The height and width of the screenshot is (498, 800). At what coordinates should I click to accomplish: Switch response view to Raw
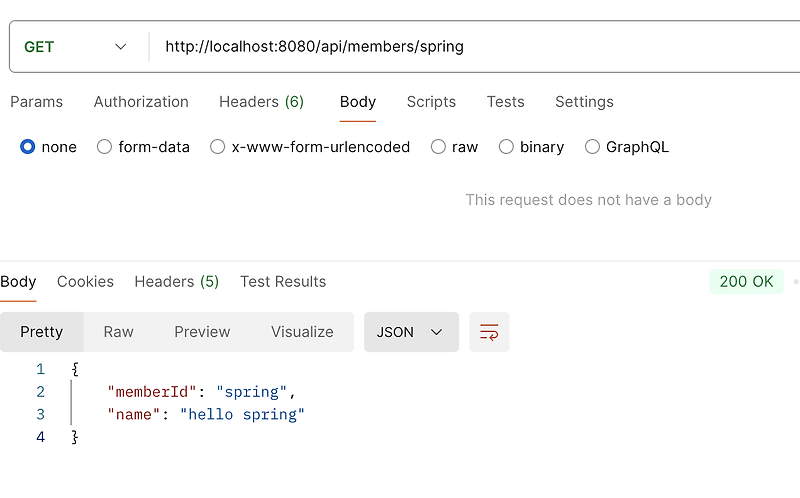click(x=118, y=332)
